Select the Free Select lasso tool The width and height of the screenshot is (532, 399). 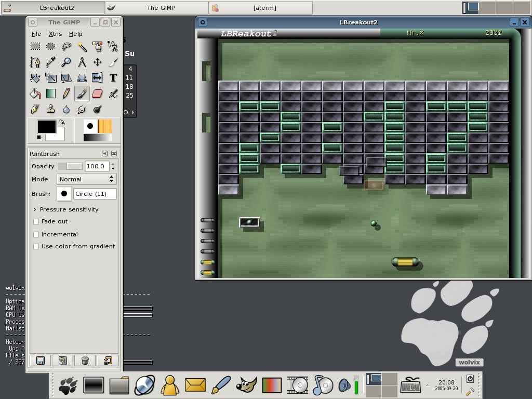coord(66,46)
